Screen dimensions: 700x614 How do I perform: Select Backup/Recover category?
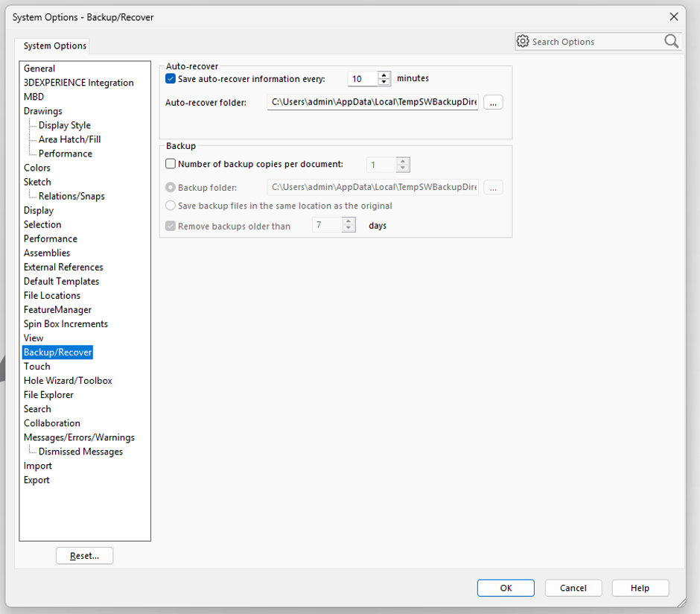coord(57,352)
